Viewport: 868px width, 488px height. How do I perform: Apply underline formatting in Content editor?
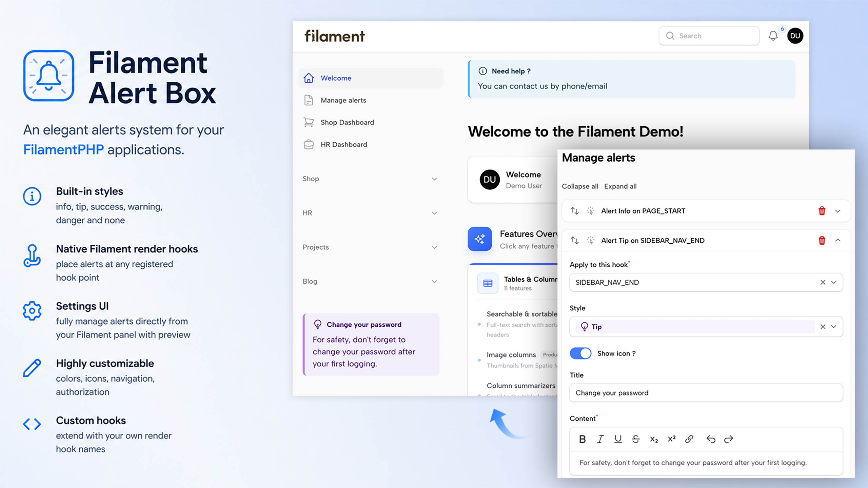click(x=618, y=439)
